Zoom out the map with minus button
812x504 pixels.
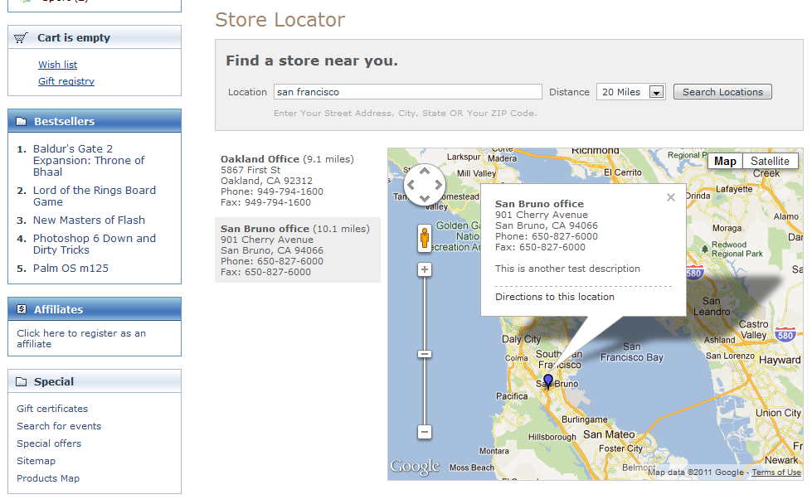tap(425, 432)
